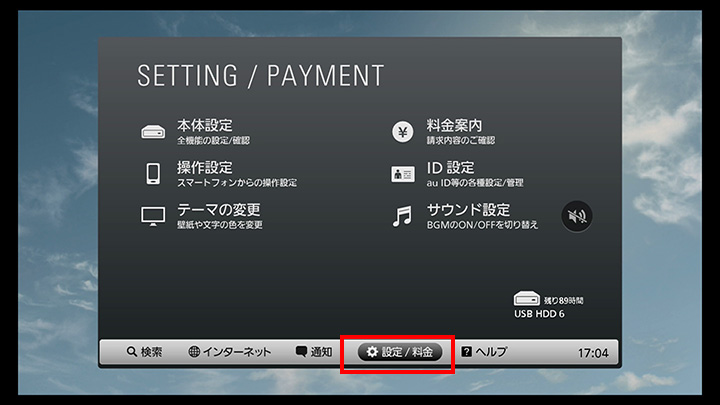Open the yen 料金案内 icon
This screenshot has width=720, height=405.
point(402,132)
